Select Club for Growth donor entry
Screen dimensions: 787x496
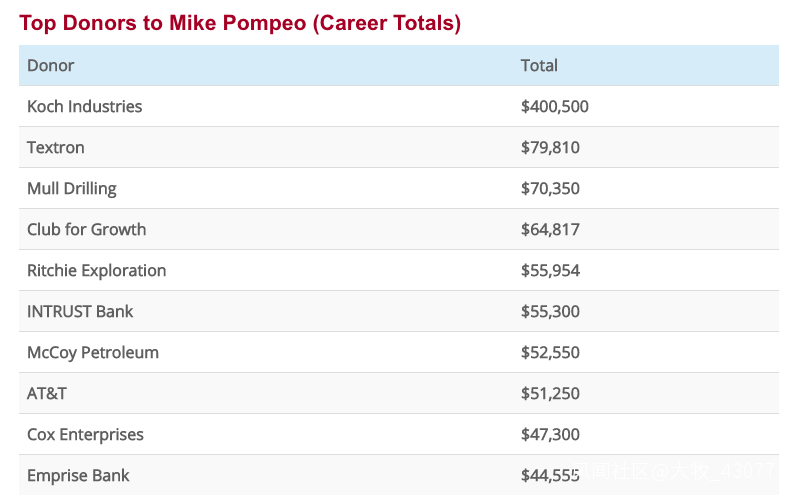[x=87, y=230]
